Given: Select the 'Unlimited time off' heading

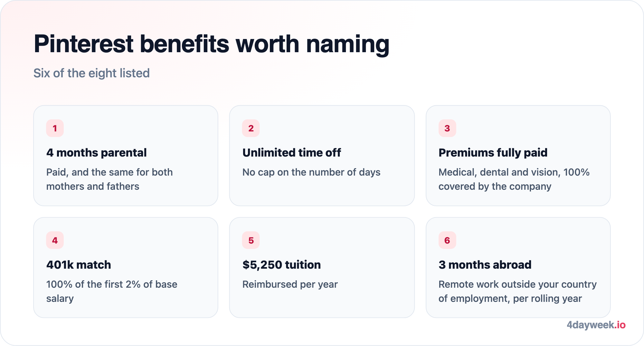Looking at the screenshot, I should tap(292, 153).
